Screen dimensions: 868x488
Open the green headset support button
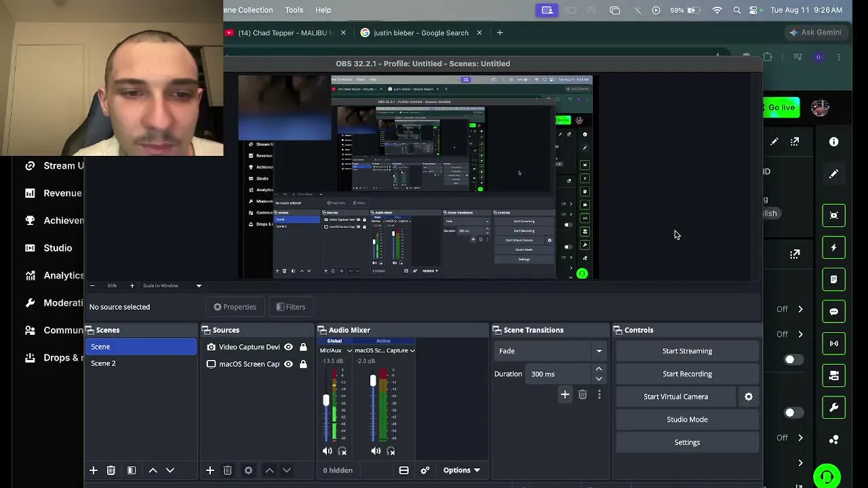(x=827, y=476)
